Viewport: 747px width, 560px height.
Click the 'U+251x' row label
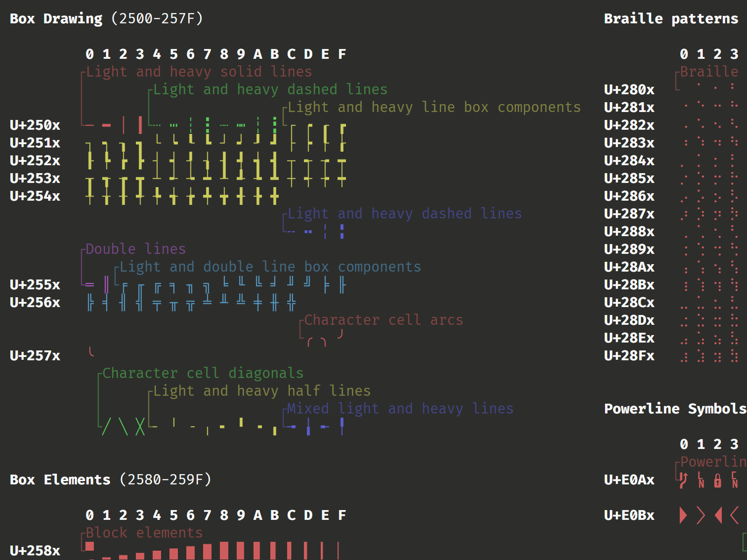pos(35,143)
